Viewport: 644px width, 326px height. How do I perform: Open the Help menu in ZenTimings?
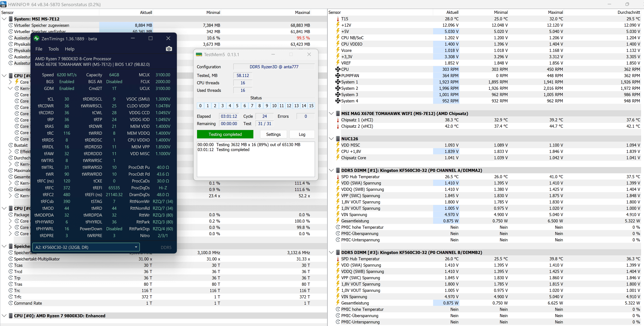[70, 49]
